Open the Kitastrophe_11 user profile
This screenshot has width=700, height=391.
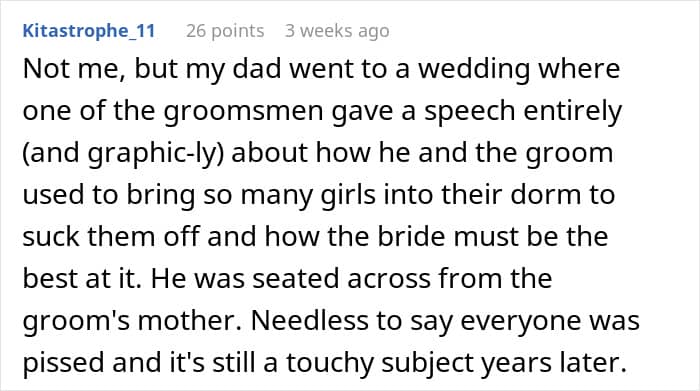89,31
